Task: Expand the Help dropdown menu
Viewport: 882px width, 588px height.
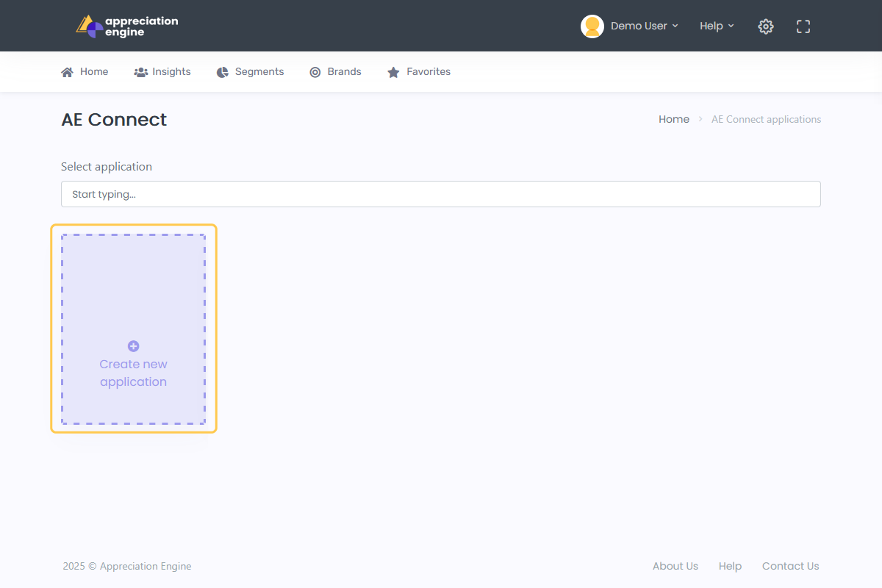Action: [x=717, y=26]
